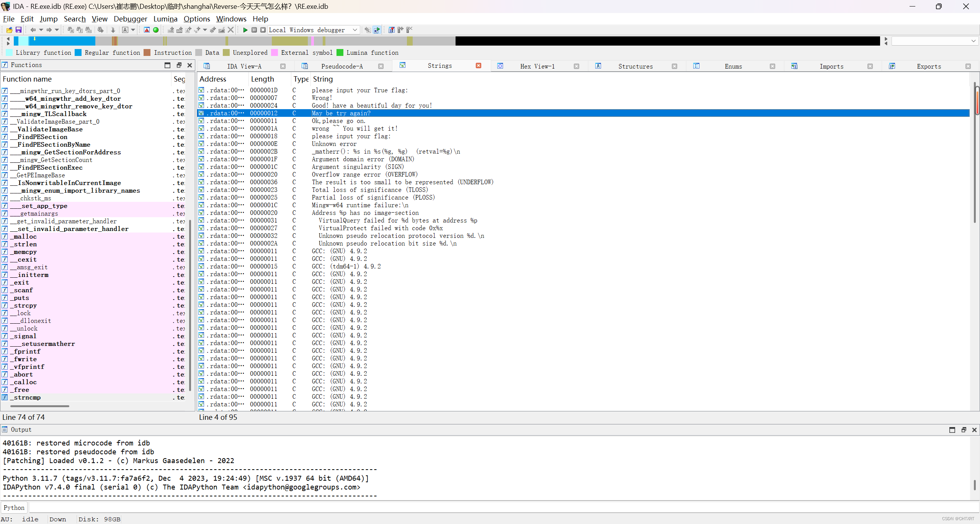This screenshot has width=980, height=524.
Task: Sort strings by the Address column header
Action: click(x=222, y=79)
